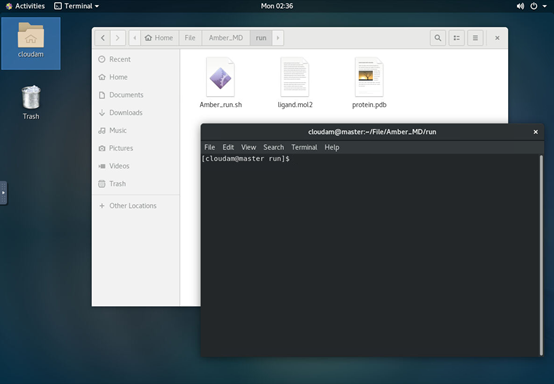Toggle list/grid view in Files toolbar
554x384 pixels.
456,38
